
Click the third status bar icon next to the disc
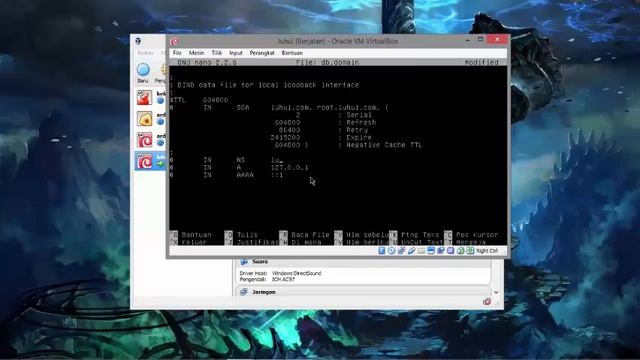[x=401, y=251]
